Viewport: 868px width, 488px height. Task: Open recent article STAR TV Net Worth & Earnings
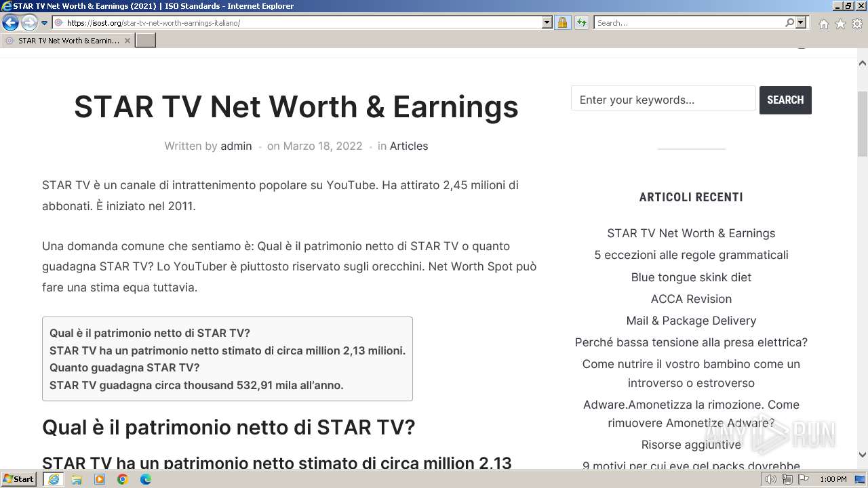691,233
